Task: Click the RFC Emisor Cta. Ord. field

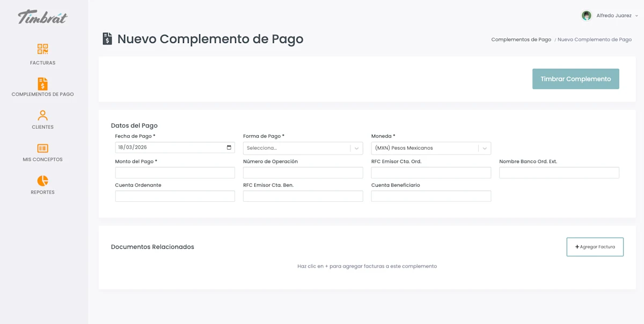Action: [x=431, y=172]
